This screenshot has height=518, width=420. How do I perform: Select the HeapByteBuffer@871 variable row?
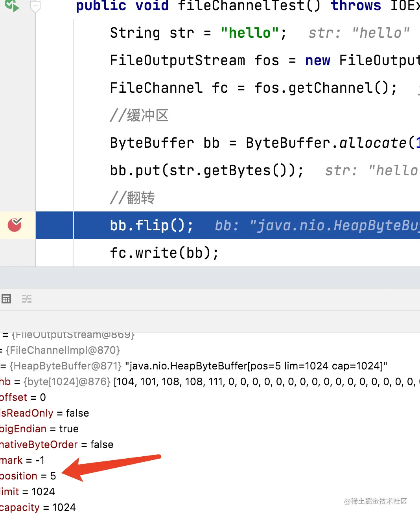point(210,366)
